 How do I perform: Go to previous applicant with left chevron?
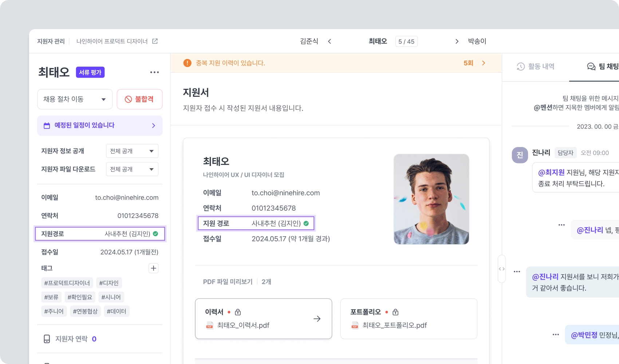(330, 41)
